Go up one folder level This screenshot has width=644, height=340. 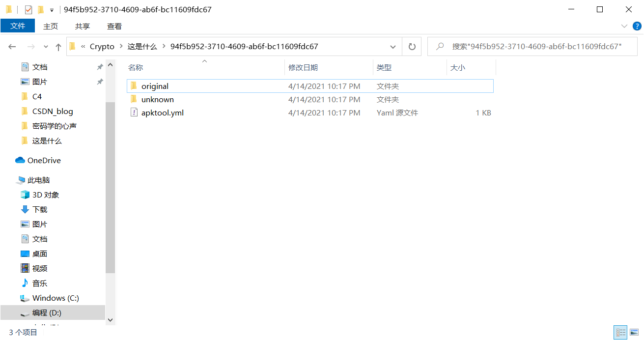point(58,47)
